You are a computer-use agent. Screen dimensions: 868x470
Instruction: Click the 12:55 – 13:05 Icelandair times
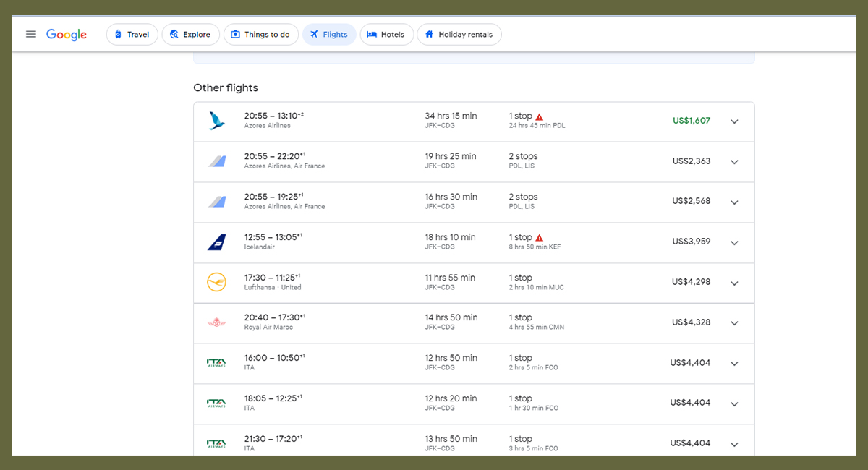pos(274,237)
